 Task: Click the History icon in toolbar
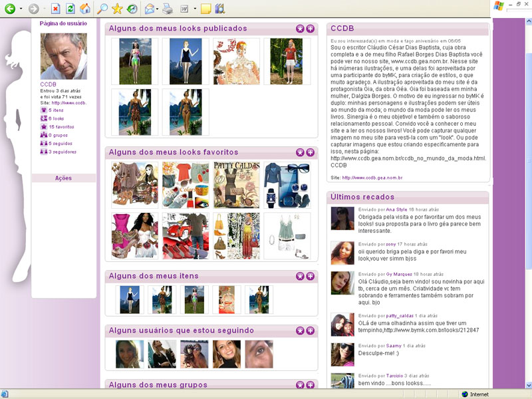point(132,9)
